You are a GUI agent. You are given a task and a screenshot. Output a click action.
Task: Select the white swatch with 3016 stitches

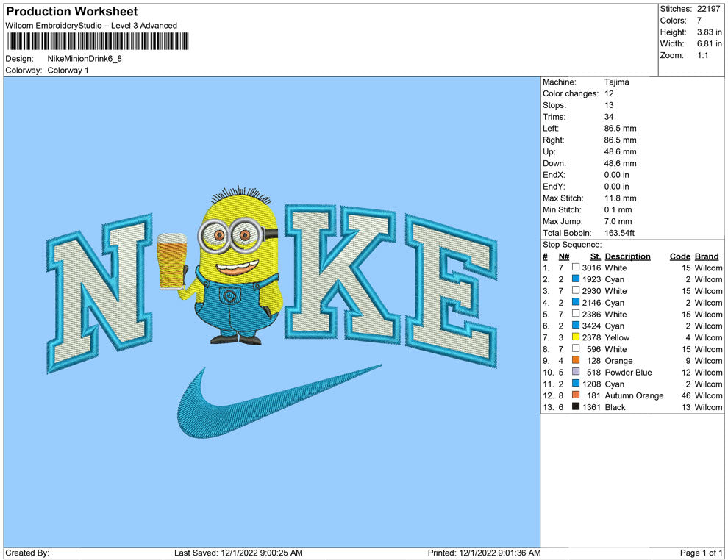[576, 268]
